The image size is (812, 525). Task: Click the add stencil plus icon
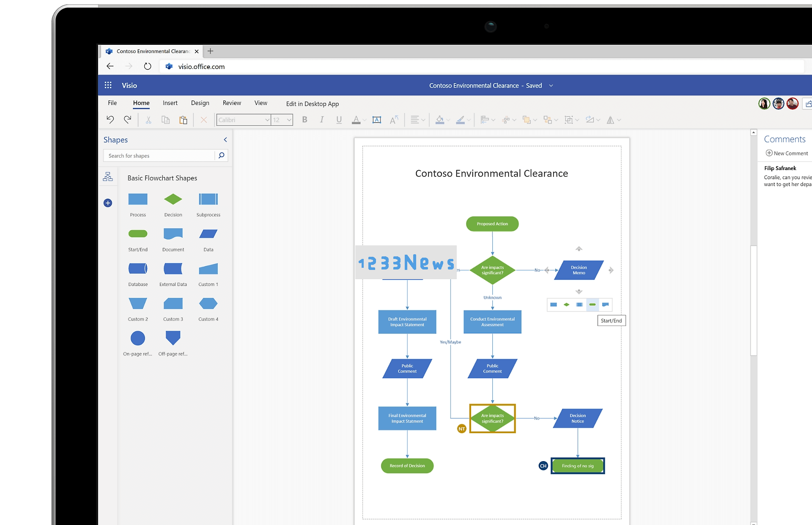point(108,203)
